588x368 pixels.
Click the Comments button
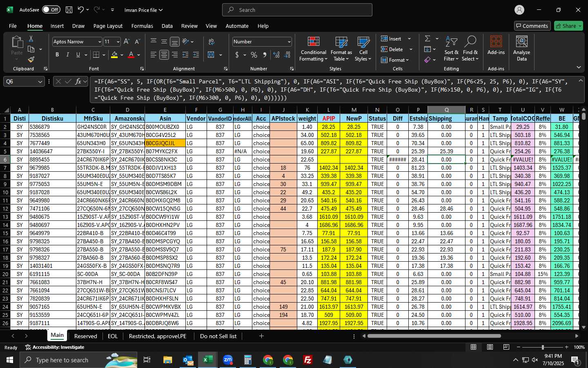pos(532,26)
